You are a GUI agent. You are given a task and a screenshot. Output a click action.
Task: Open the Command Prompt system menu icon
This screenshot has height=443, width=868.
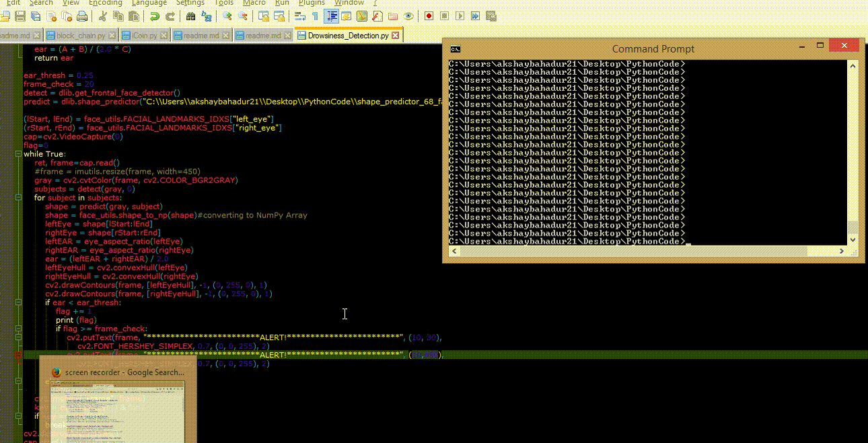(456, 48)
